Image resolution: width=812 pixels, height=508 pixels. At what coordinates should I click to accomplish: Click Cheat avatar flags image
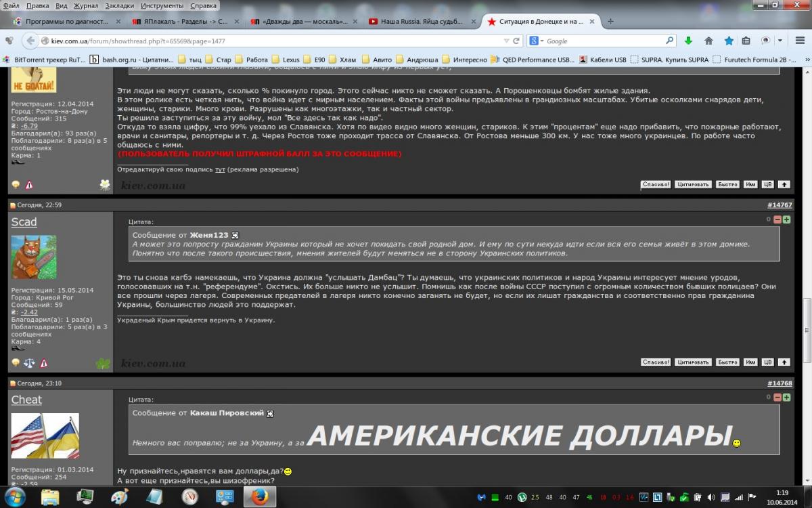(x=45, y=436)
